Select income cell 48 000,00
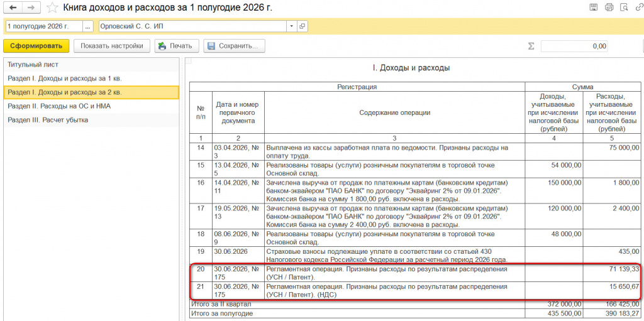This screenshot has height=321, width=644. (554, 238)
